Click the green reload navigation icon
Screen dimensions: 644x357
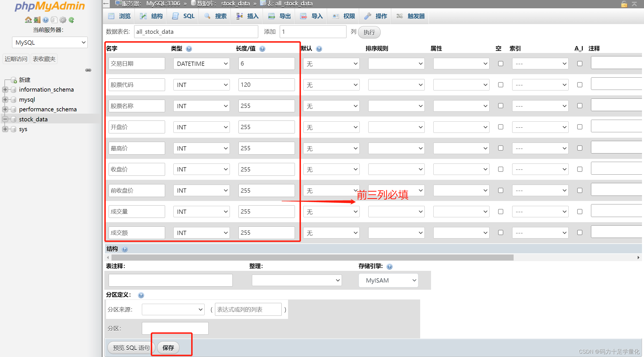click(x=71, y=20)
